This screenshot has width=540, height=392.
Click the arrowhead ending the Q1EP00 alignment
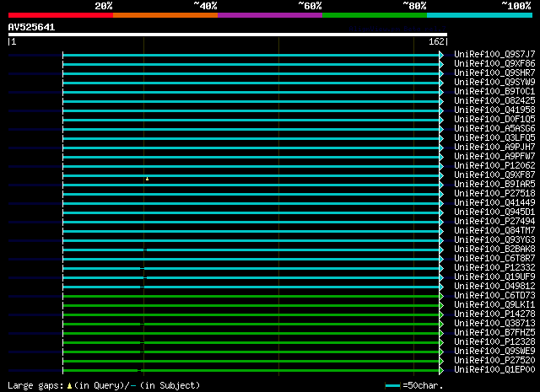coord(441,371)
